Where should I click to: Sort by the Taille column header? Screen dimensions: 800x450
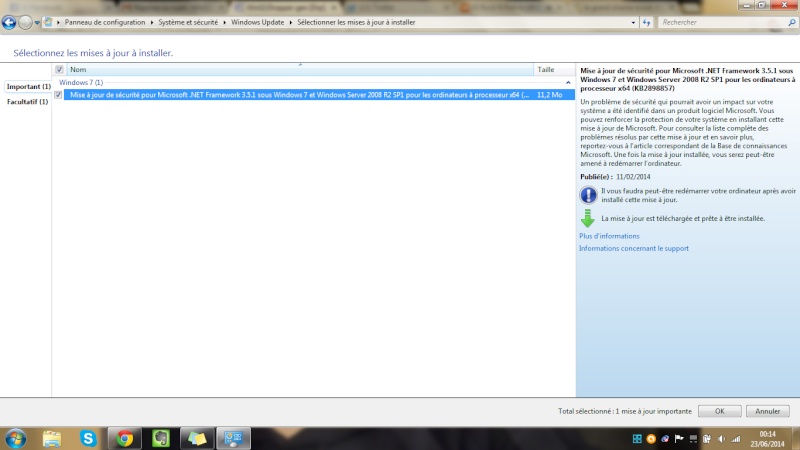point(554,69)
